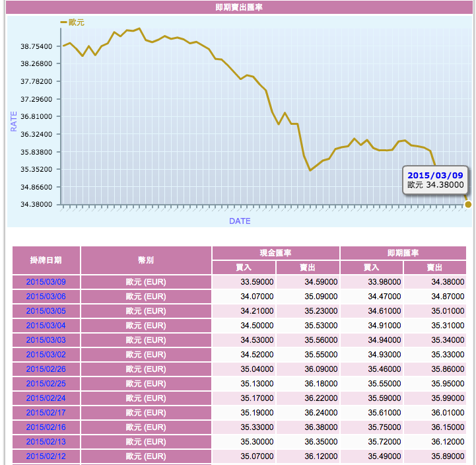Click the 36.81000 y-axis label
Screen dimensions: 476x465
(36, 117)
